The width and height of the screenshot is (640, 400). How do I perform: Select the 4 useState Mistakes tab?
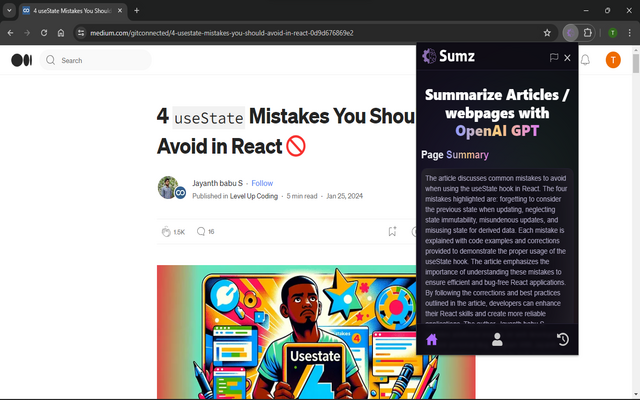(73, 11)
